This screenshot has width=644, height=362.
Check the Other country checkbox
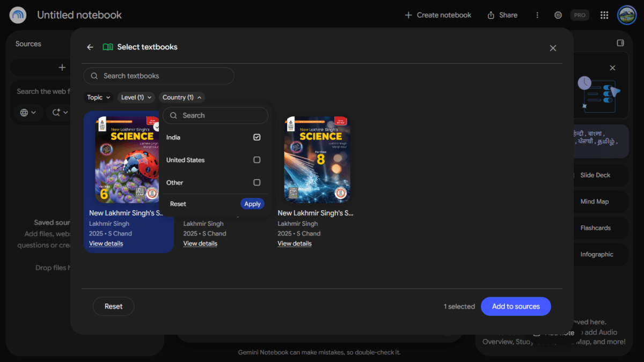pos(257,182)
